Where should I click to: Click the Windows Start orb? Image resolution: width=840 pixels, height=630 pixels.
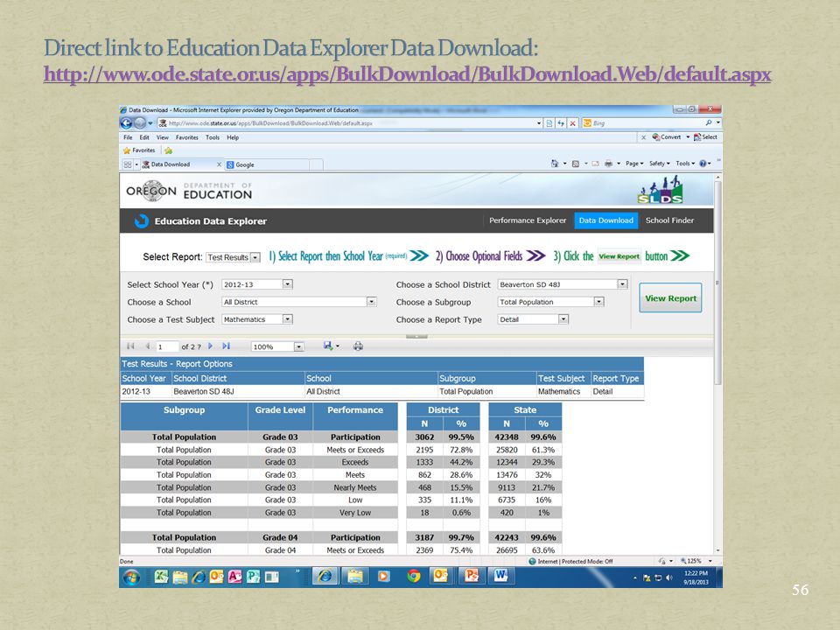(132, 577)
